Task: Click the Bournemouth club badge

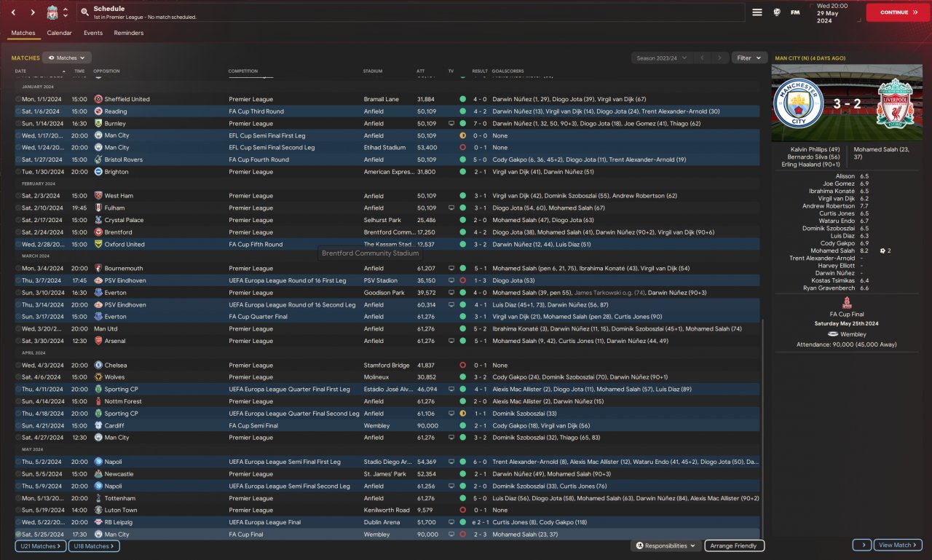Action: tap(98, 269)
